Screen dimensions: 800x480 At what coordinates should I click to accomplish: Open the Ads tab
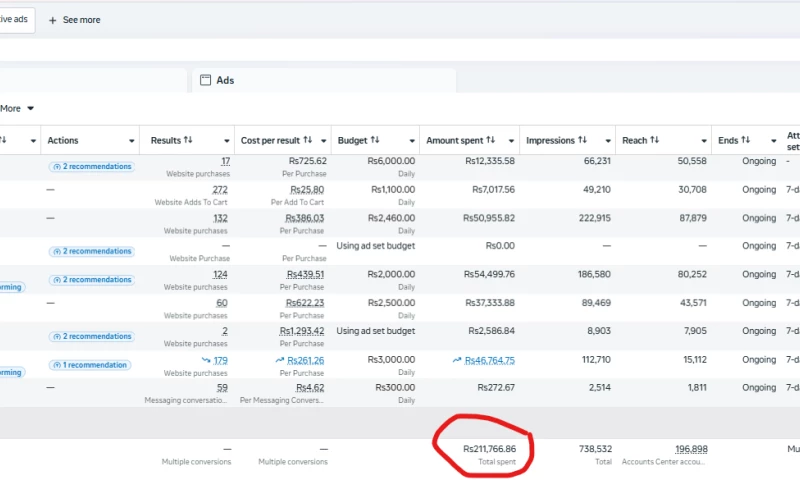[324, 80]
